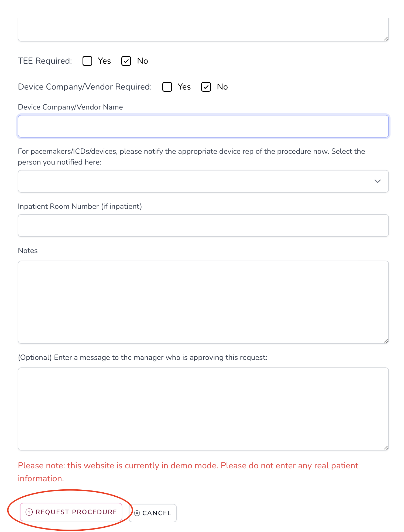Click the manager message box resize handle
Screen dimensions: 404x532
[x=386, y=448]
